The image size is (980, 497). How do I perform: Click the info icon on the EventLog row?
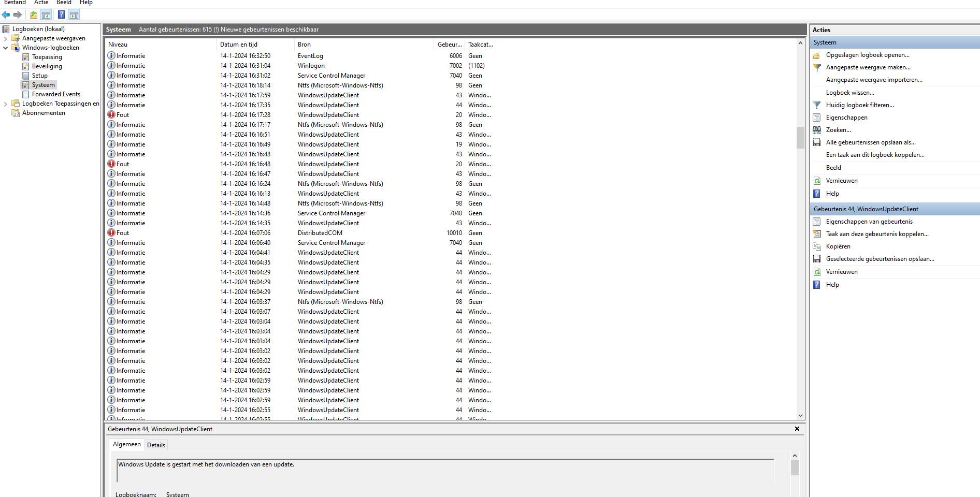pyautogui.click(x=111, y=56)
